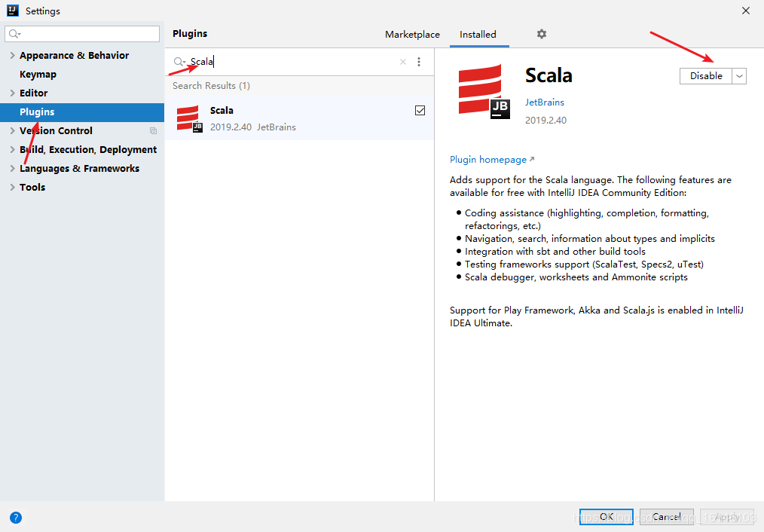Click the three-dot options icon beside plugin search
This screenshot has width=764, height=532.
tap(419, 62)
